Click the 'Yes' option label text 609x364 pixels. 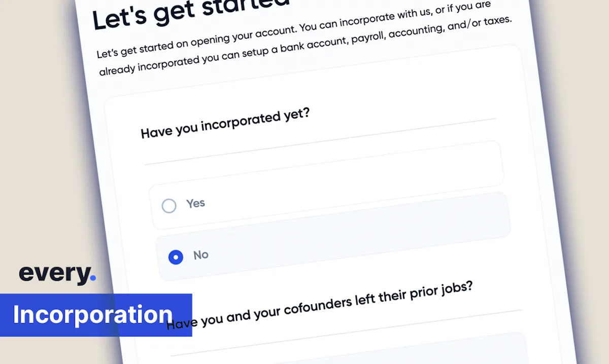195,203
